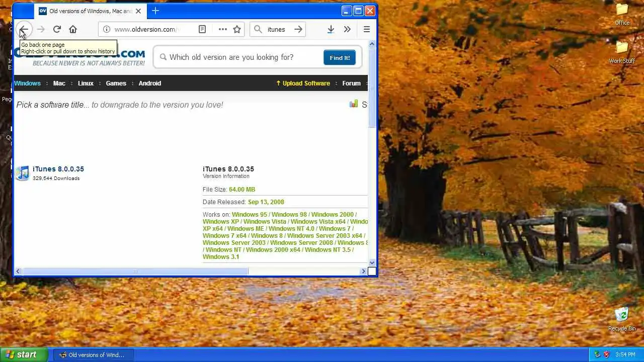Bookmark this page with the star

tap(237, 29)
